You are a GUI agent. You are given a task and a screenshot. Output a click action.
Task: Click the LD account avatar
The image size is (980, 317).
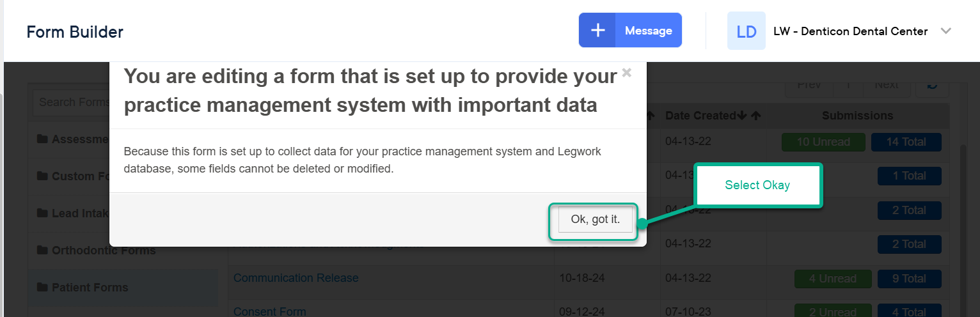pyautogui.click(x=747, y=31)
